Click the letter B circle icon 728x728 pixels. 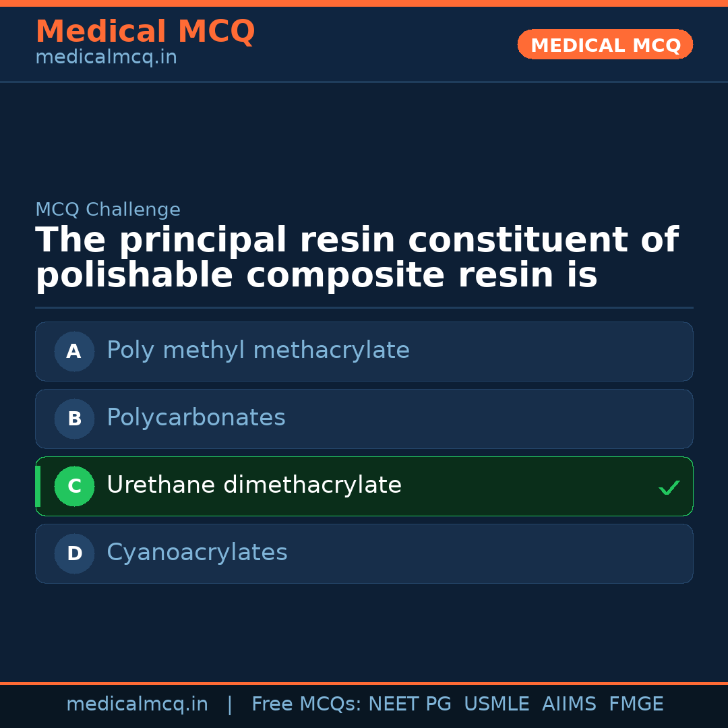point(74,419)
